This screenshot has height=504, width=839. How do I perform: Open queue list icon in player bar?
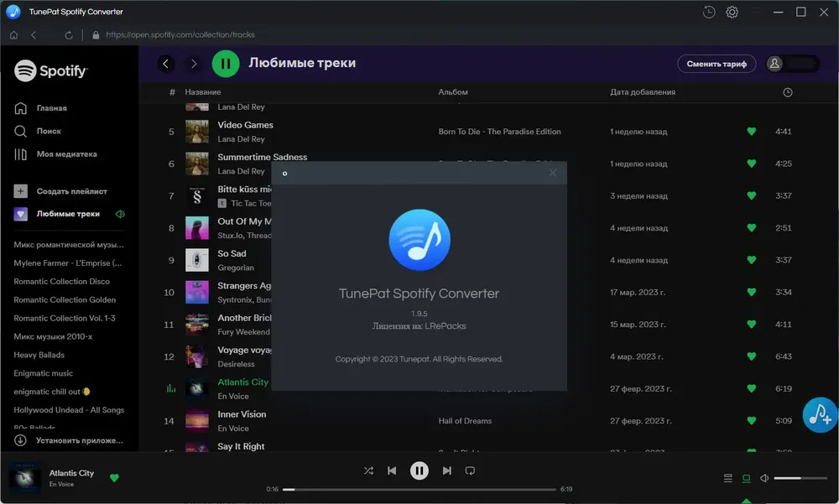tap(727, 478)
